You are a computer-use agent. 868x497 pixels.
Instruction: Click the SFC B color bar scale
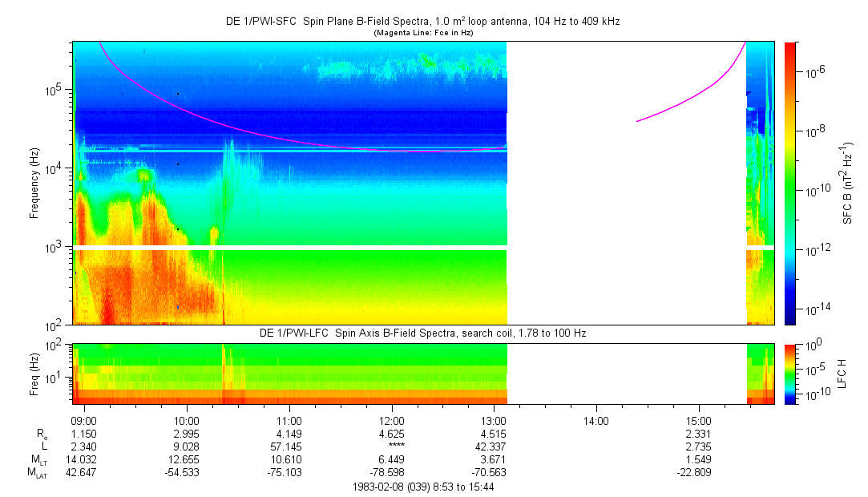click(x=789, y=183)
